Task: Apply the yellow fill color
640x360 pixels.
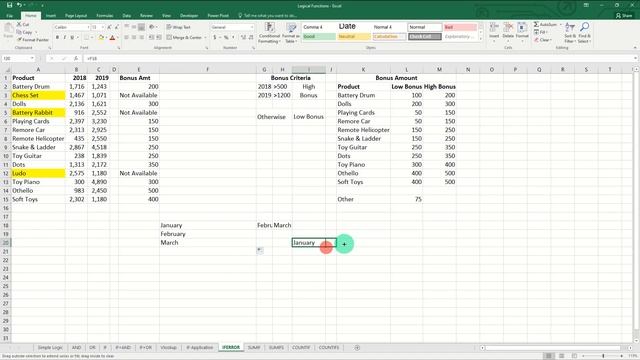Action: click(x=101, y=38)
